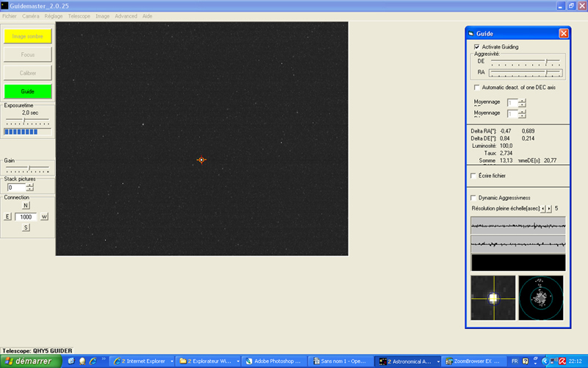
Task: Open the Advanced menu
Action: (x=126, y=16)
